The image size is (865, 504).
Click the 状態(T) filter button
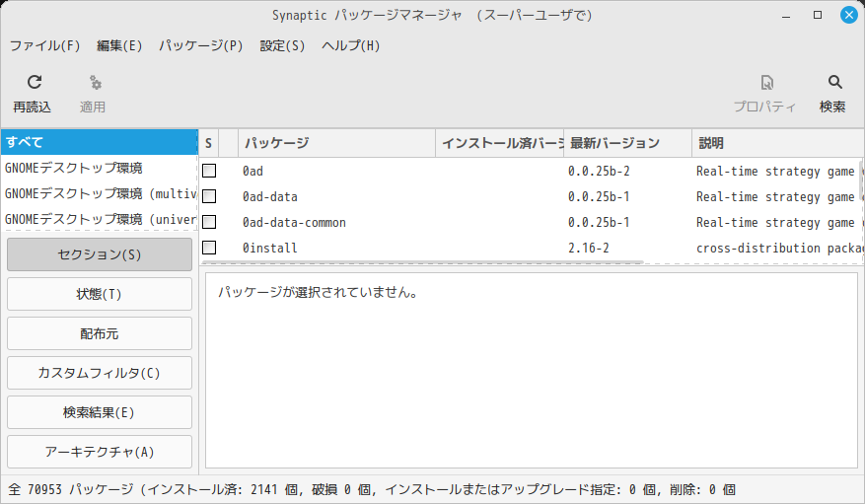100,294
